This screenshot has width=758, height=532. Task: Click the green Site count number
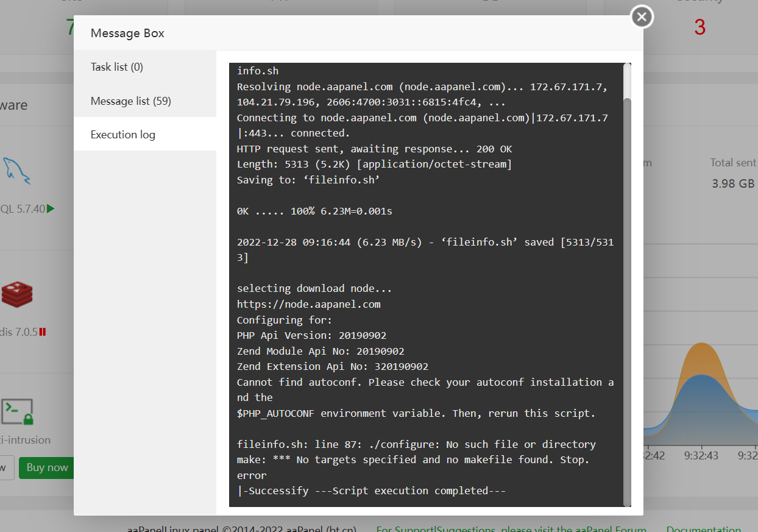(69, 27)
